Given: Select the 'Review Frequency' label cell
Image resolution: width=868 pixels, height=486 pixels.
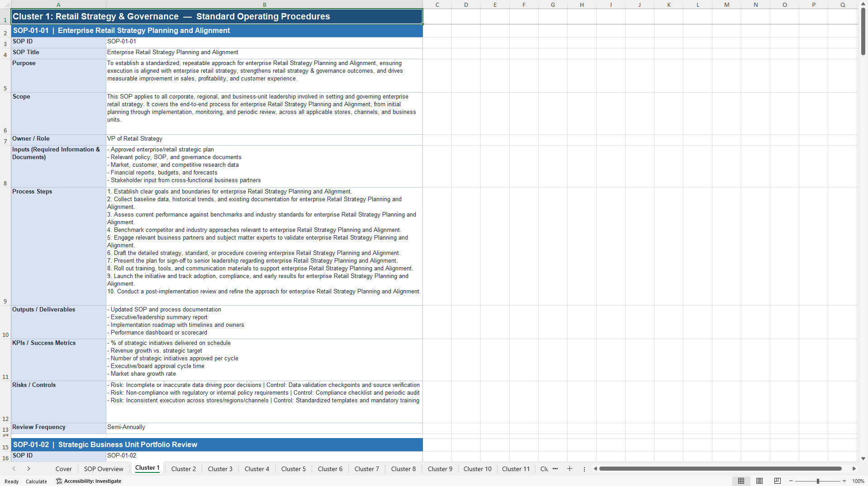Looking at the screenshot, I should tap(58, 428).
